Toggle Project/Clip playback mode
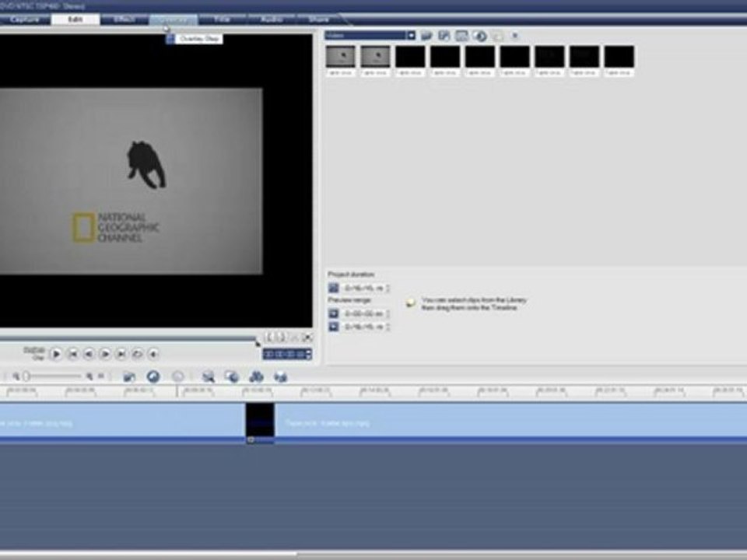 tap(34, 353)
